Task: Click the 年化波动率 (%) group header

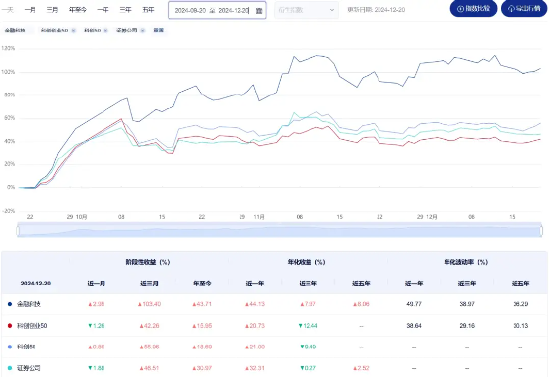Action: point(466,262)
